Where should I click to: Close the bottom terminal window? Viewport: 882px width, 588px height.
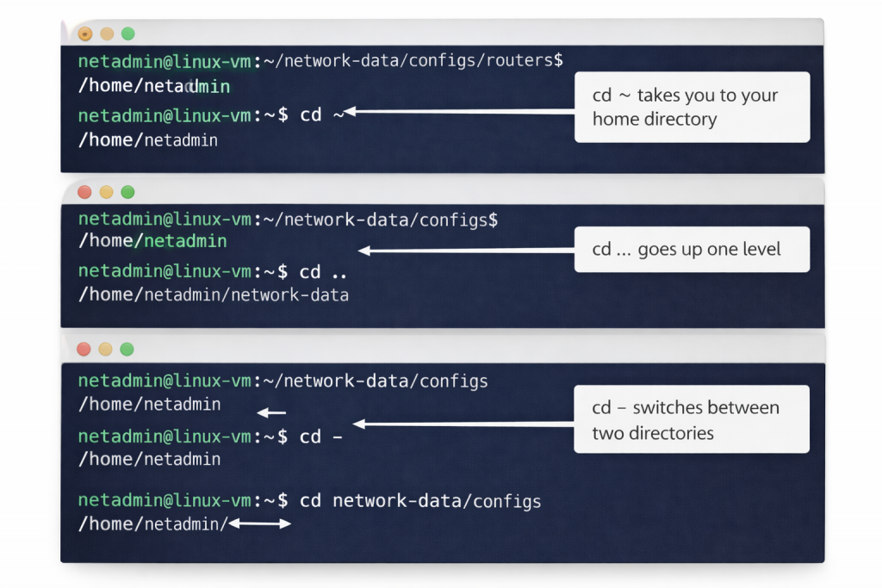tap(84, 349)
